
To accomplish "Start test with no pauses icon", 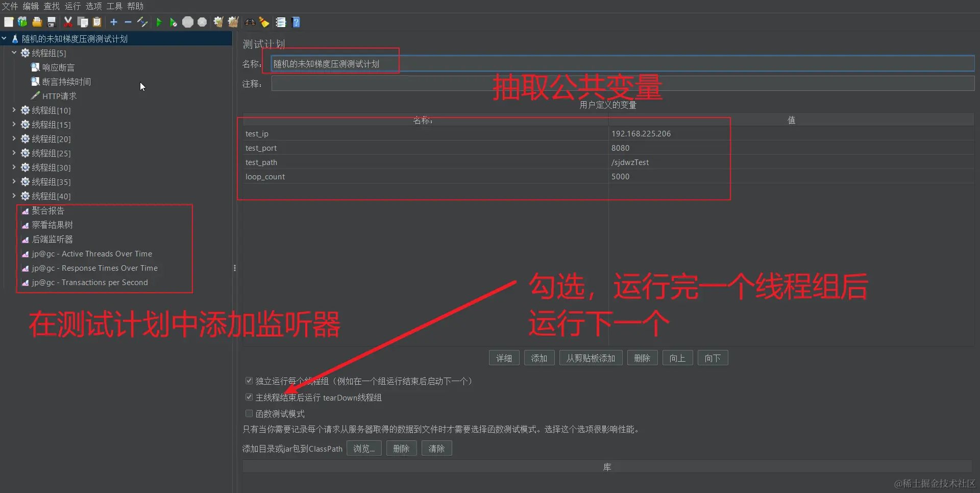I will (x=174, y=22).
